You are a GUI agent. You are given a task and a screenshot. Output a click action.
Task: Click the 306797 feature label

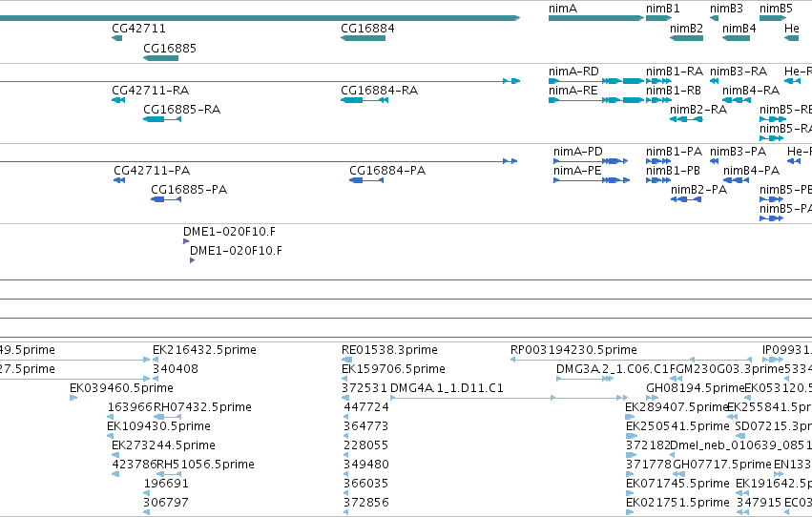[166, 503]
